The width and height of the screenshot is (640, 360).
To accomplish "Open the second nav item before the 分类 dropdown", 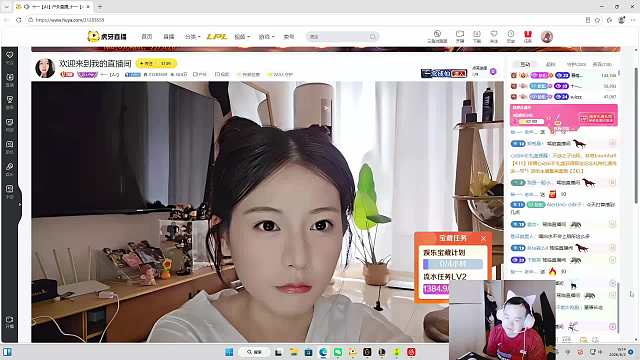I will (x=169, y=37).
